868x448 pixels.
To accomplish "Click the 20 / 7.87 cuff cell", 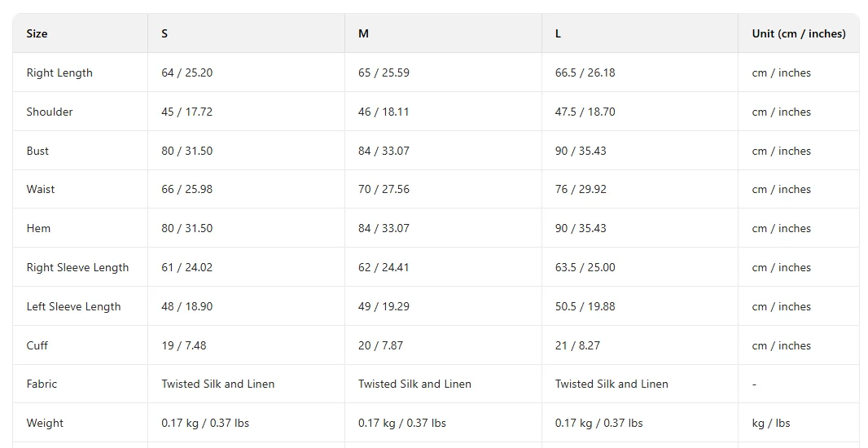I will point(380,345).
